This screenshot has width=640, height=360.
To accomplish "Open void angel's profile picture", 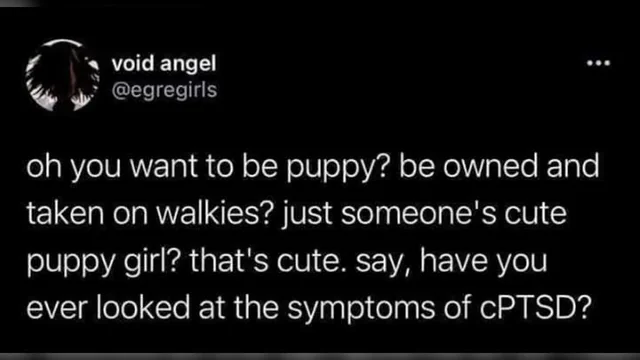I will coord(62,76).
